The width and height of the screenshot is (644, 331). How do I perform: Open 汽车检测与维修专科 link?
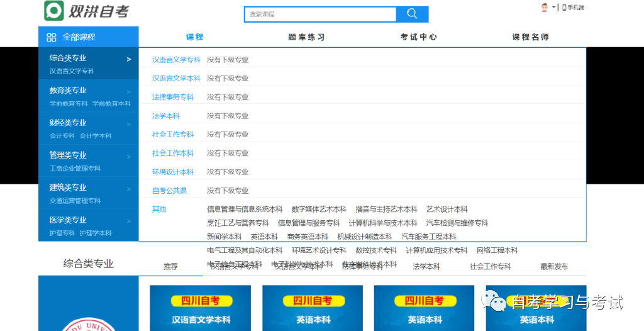(x=457, y=223)
